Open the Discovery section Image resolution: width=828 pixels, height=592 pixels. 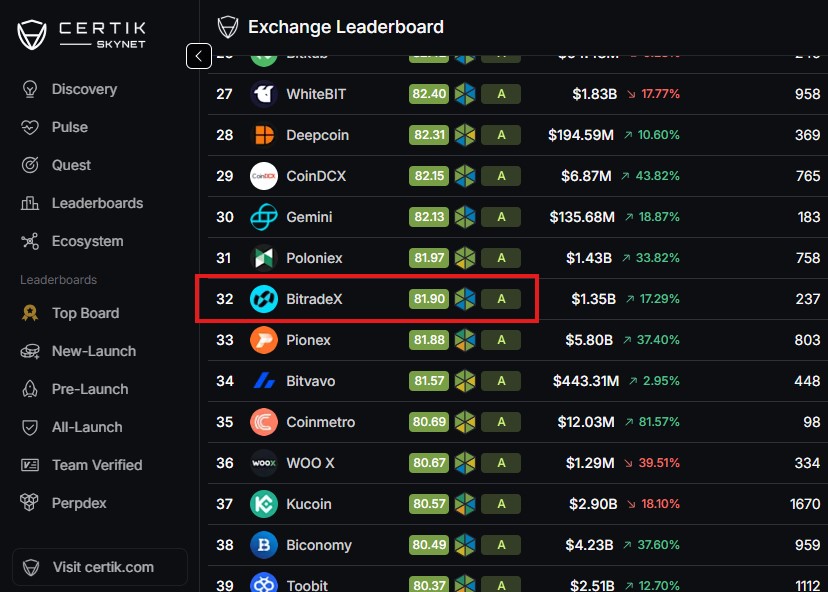pos(84,89)
